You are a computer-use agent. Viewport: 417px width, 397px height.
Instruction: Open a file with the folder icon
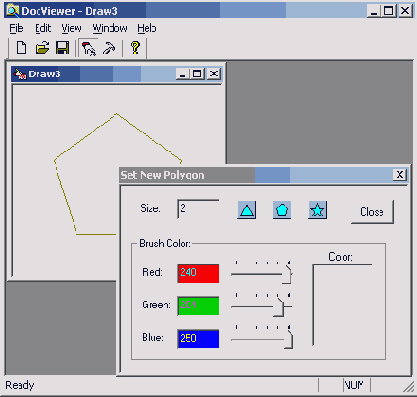coord(42,48)
